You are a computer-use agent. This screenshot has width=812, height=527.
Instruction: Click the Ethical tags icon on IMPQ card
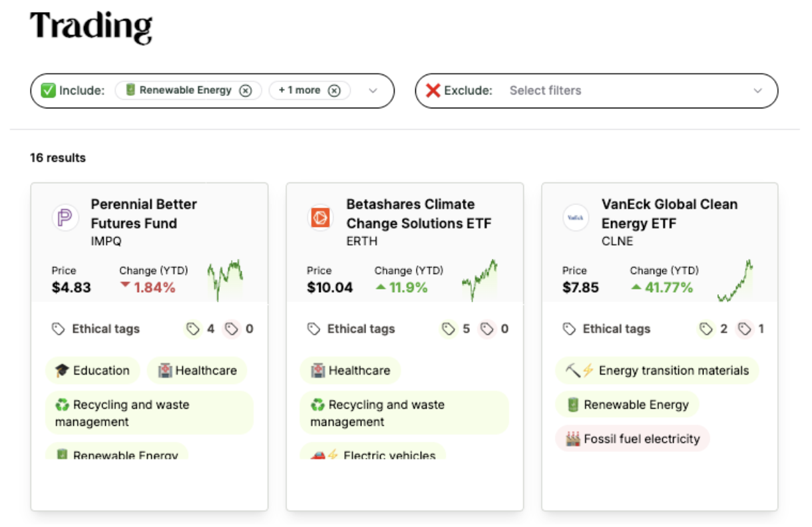59,329
